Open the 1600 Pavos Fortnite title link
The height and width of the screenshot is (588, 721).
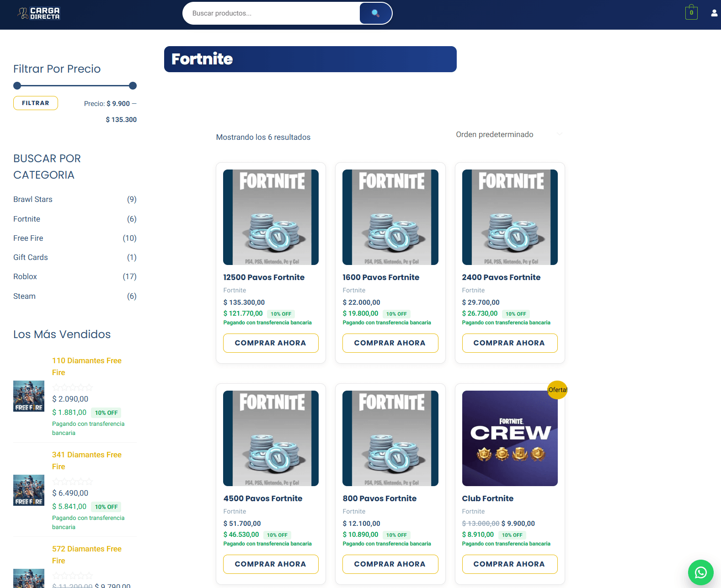click(381, 277)
